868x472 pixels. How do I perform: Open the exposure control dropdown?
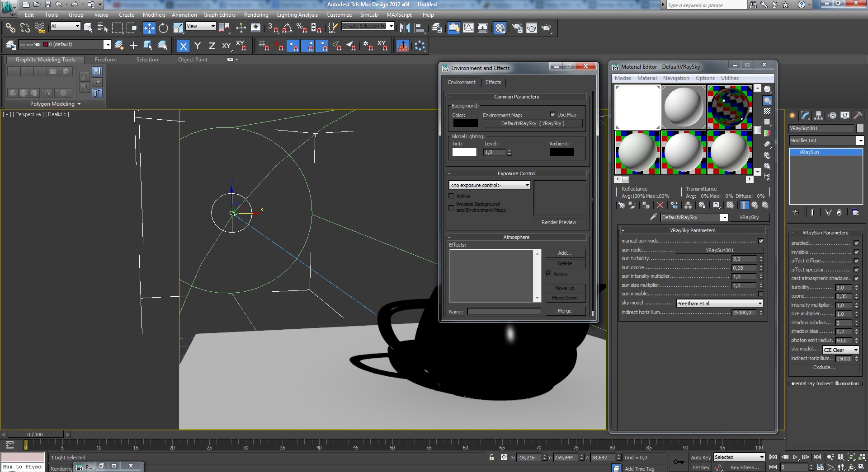point(490,185)
